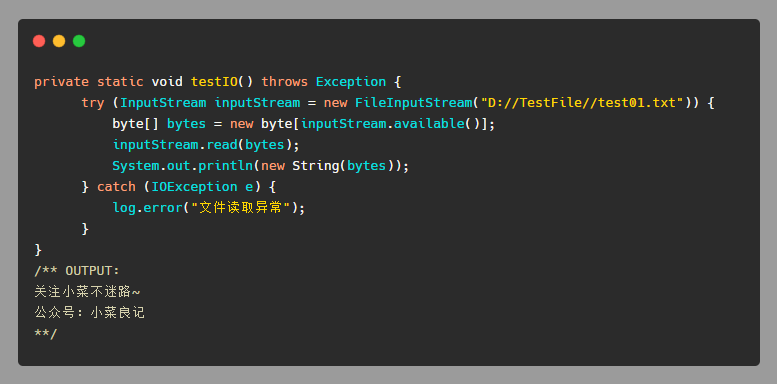
Task: Click the file path string test01.txt
Action: tap(582, 103)
